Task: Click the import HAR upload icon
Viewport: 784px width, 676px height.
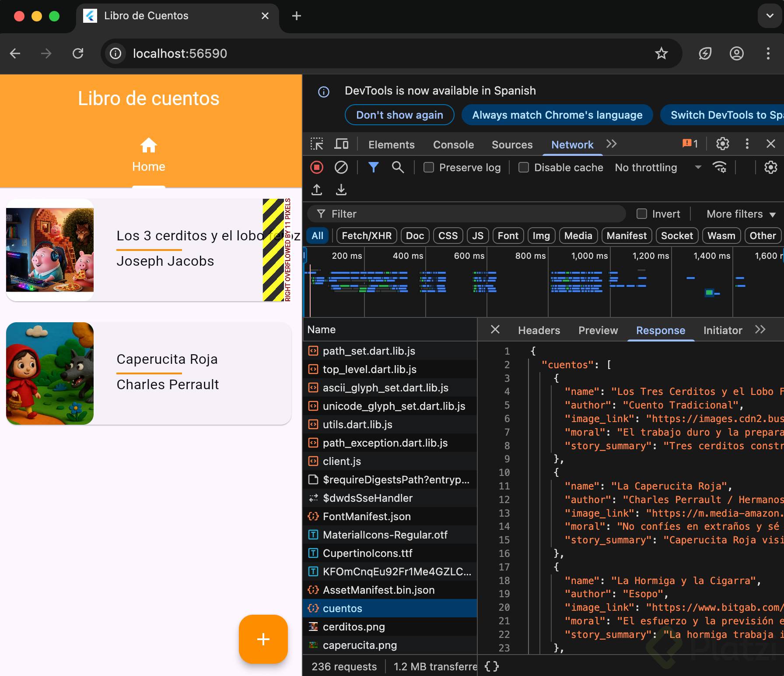Action: (317, 190)
